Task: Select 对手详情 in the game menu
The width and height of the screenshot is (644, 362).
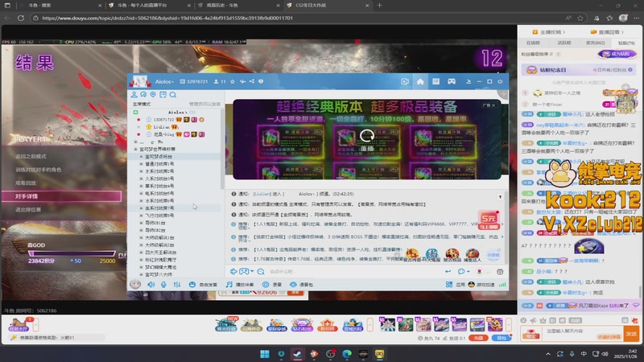Action: 62,196
